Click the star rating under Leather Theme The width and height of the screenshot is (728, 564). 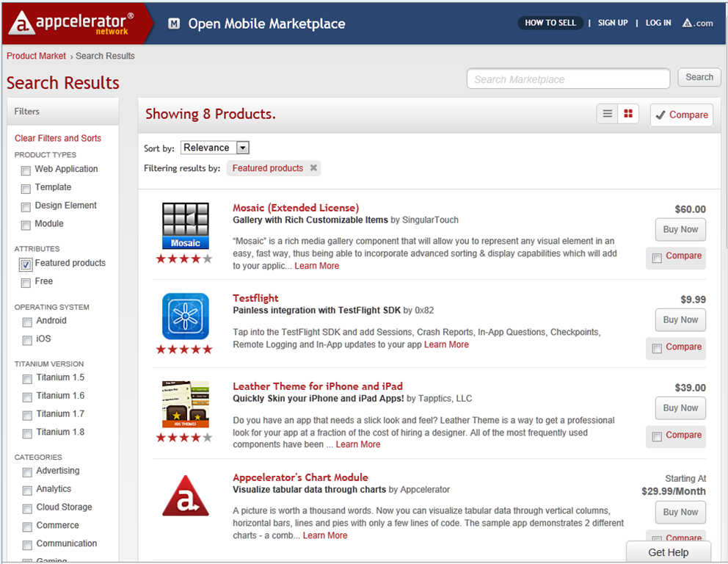[184, 438]
